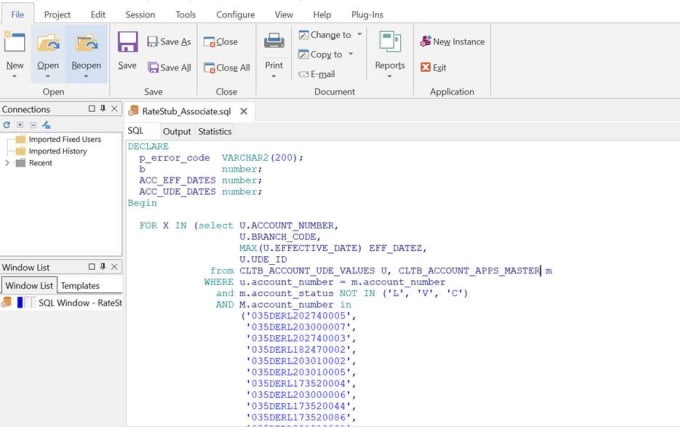The image size is (680, 427).
Task: Click ACC_UDE_DATES declaration line
Action: click(201, 192)
